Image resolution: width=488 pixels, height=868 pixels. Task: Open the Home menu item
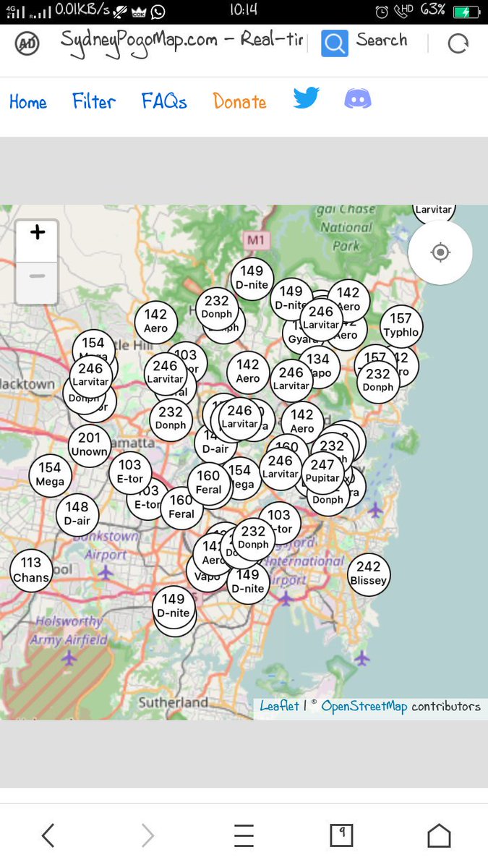pyautogui.click(x=28, y=102)
